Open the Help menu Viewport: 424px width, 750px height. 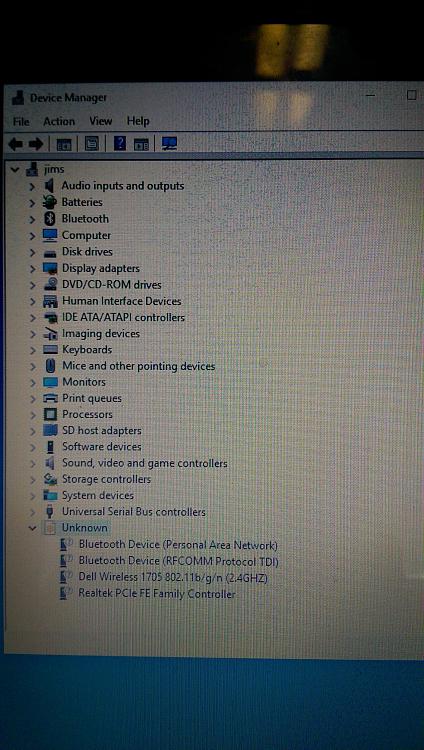138,121
